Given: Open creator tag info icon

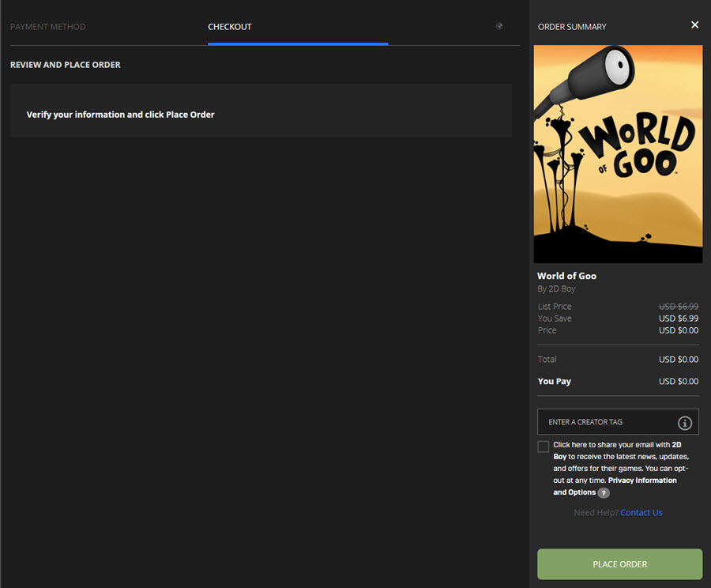Looking at the screenshot, I should point(685,423).
